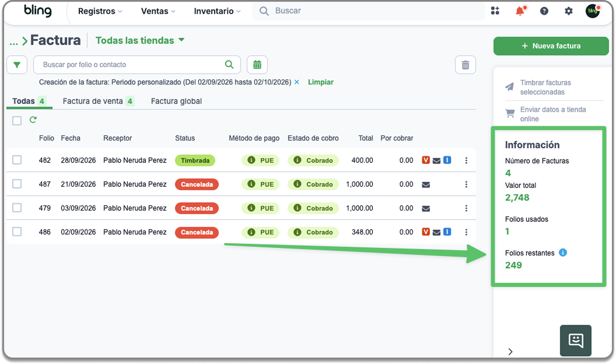Toggle the select-all checkbox
Screen dimensions: 616x364
[17, 120]
